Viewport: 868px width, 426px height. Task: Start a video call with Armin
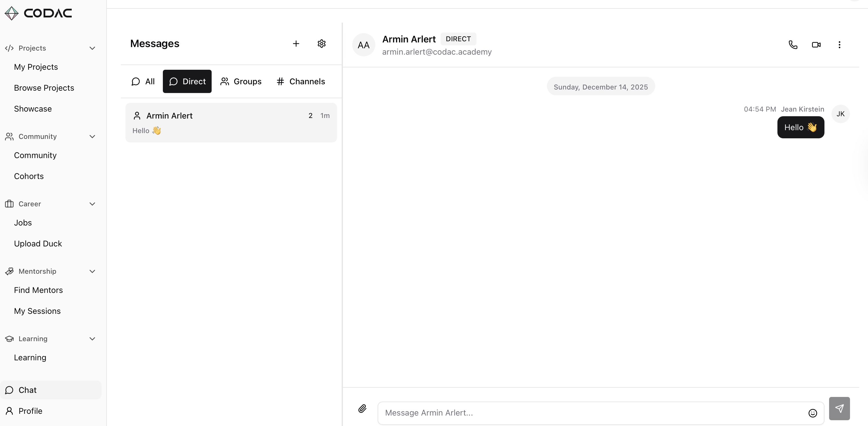click(x=816, y=44)
